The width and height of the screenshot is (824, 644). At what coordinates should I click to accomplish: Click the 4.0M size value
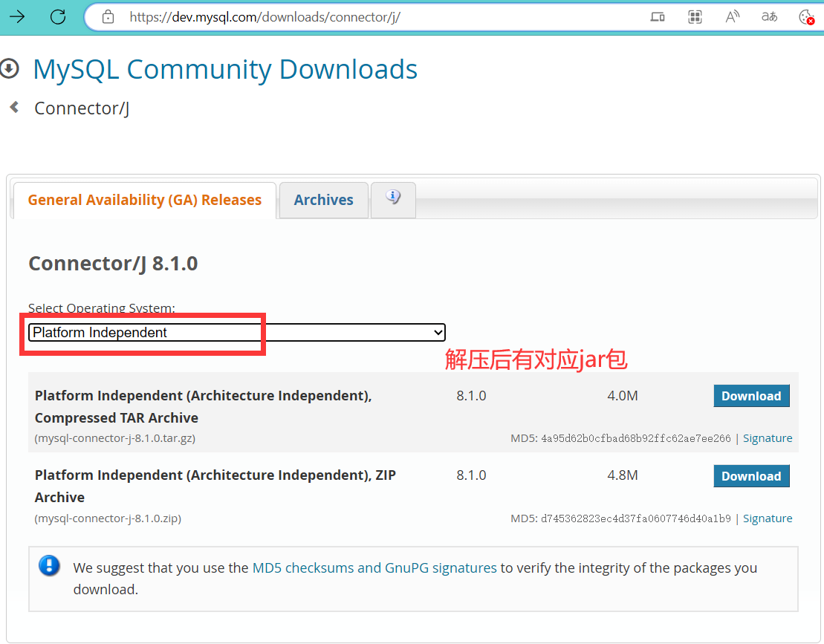[x=622, y=396]
